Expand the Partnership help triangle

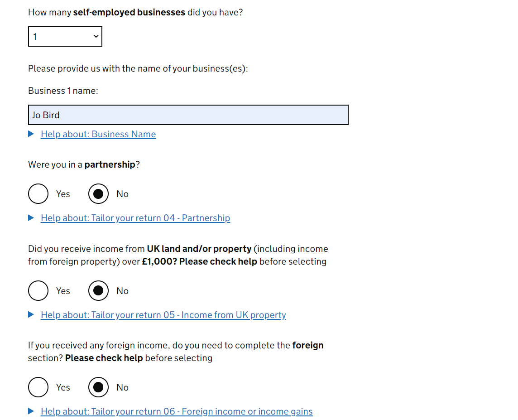[31, 218]
